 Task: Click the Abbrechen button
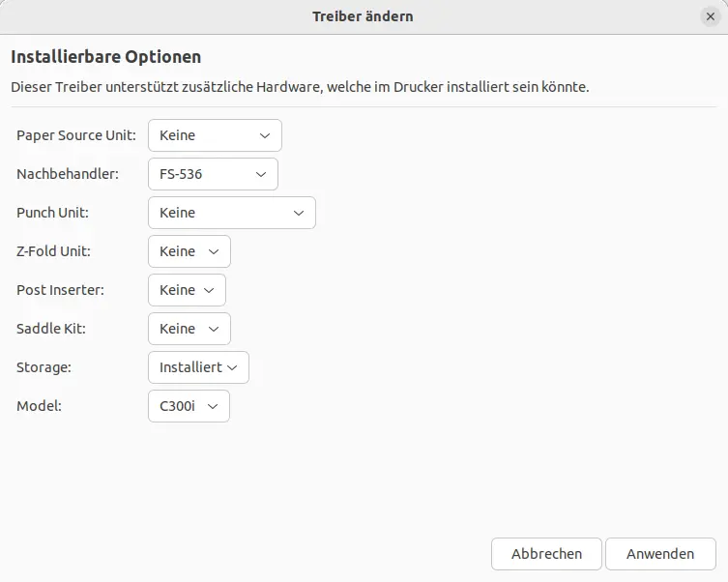click(546, 554)
